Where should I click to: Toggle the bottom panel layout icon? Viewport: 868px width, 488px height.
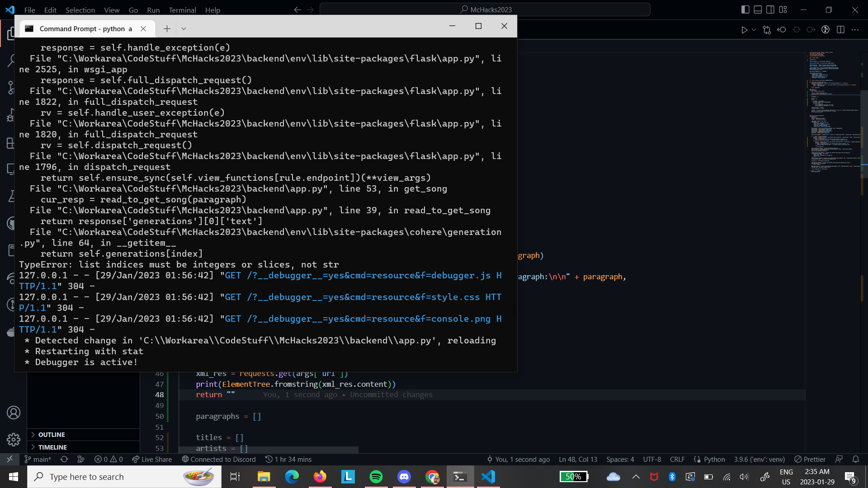pos(758,9)
